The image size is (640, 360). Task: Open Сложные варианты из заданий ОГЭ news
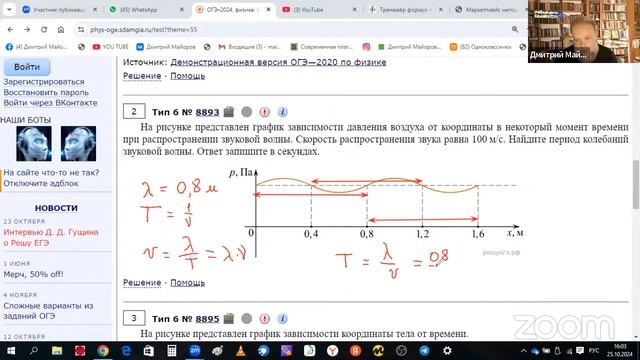(48, 311)
